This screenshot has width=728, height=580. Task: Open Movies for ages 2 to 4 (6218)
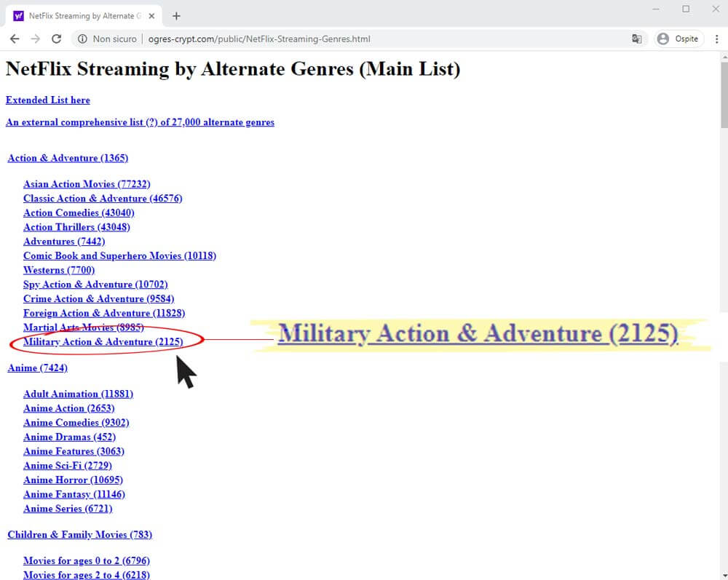[x=87, y=575]
